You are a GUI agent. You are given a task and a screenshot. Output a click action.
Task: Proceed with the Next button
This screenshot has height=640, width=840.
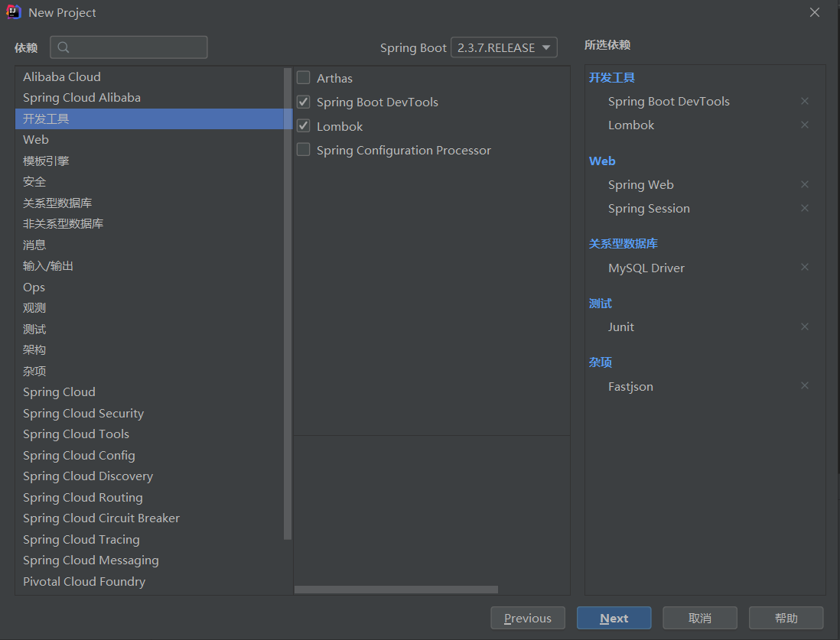614,618
